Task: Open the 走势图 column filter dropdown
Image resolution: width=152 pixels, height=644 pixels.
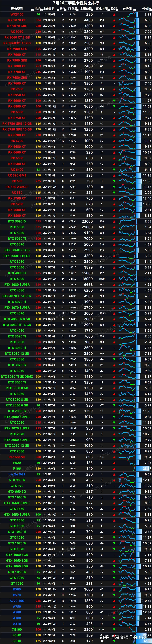Action: point(135,10)
